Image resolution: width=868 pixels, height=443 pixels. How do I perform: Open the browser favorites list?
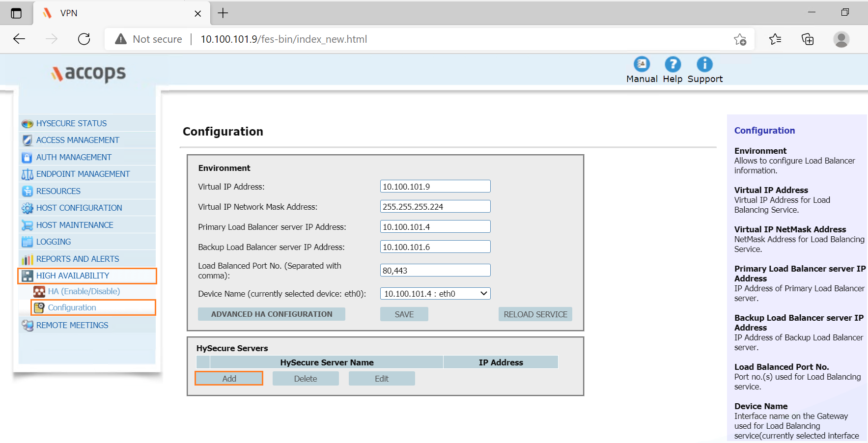click(775, 39)
